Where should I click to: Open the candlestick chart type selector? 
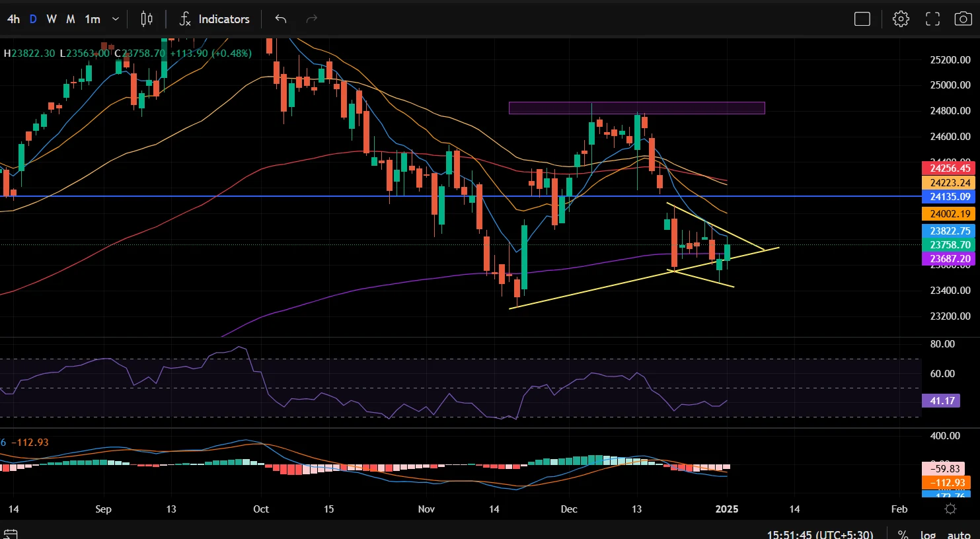(x=147, y=19)
